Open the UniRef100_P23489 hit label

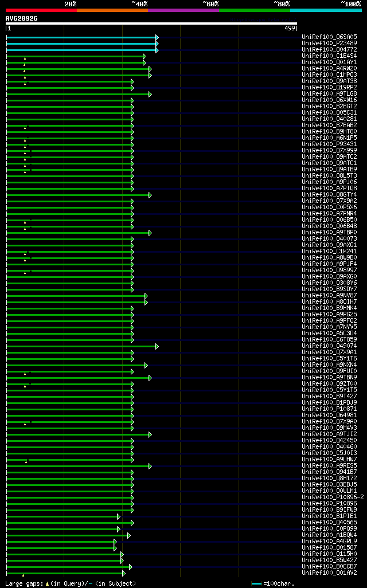330,43
